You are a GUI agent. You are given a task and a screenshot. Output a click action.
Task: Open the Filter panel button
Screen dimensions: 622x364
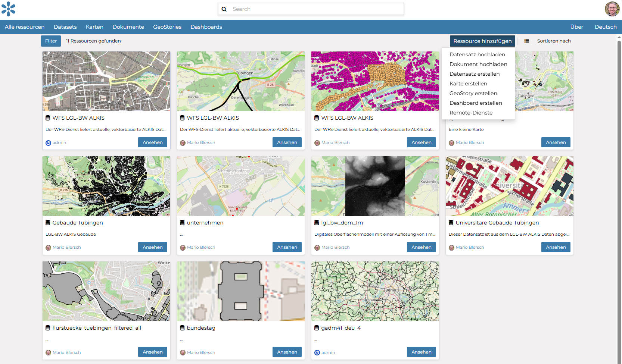[51, 41]
